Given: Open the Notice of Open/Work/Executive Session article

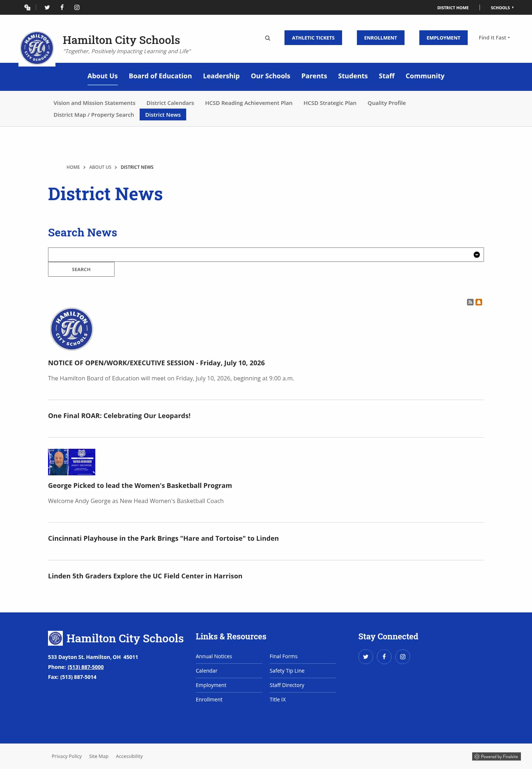Looking at the screenshot, I should pos(156,363).
